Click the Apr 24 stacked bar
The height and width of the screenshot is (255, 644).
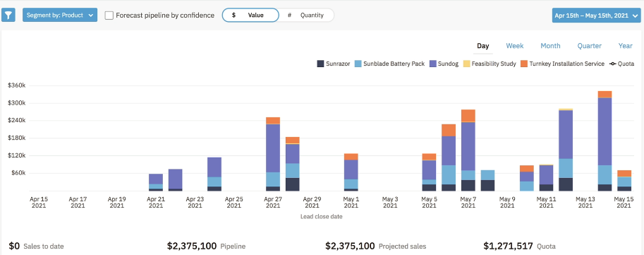214,174
